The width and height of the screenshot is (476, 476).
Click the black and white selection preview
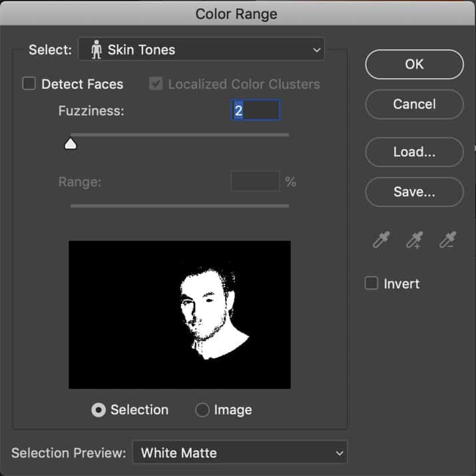point(180,314)
